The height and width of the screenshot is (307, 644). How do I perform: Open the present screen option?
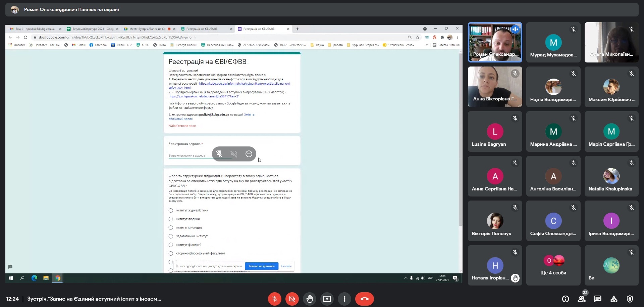coord(327,299)
